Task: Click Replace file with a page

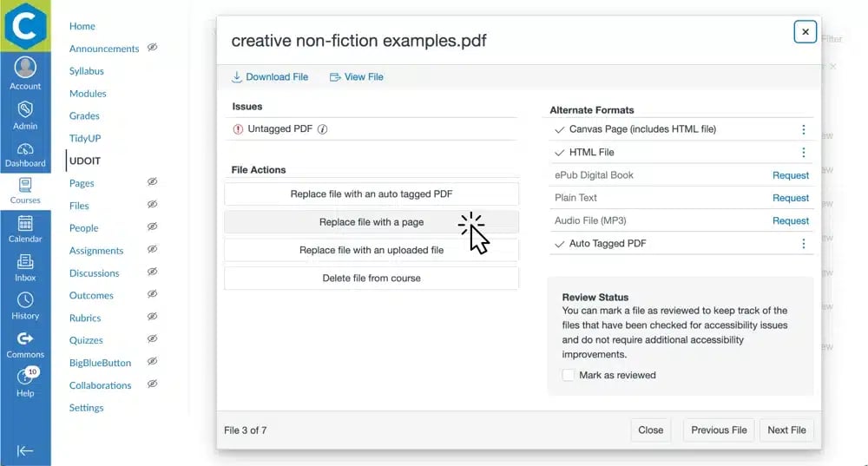Action: pyautogui.click(x=372, y=222)
